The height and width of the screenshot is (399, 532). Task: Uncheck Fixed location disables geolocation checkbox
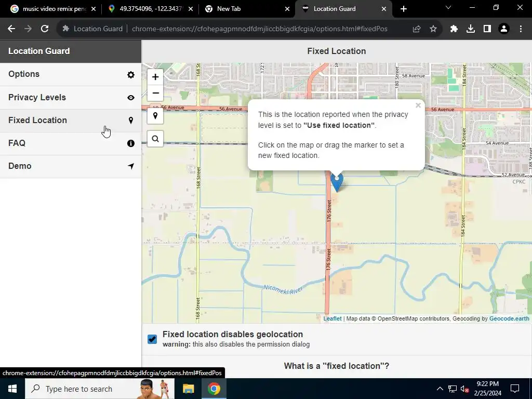click(x=152, y=339)
